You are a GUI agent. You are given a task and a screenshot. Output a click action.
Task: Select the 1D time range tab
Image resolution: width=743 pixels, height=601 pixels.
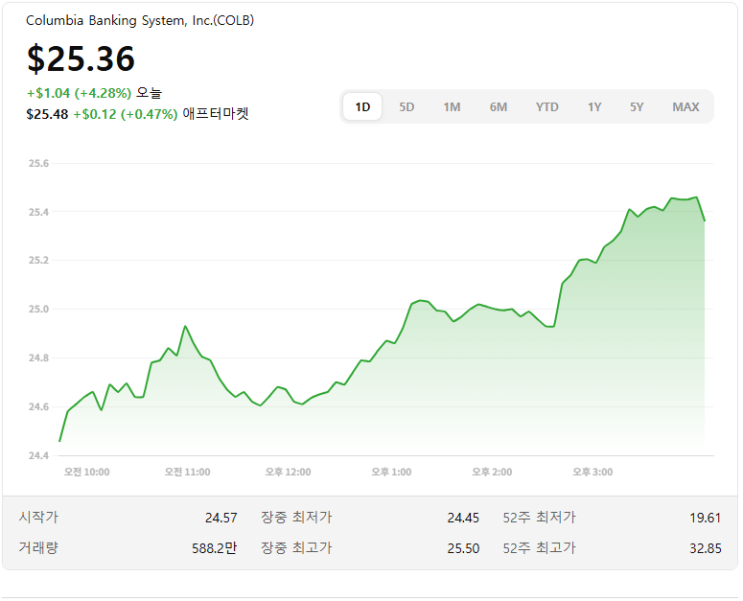pos(362,107)
